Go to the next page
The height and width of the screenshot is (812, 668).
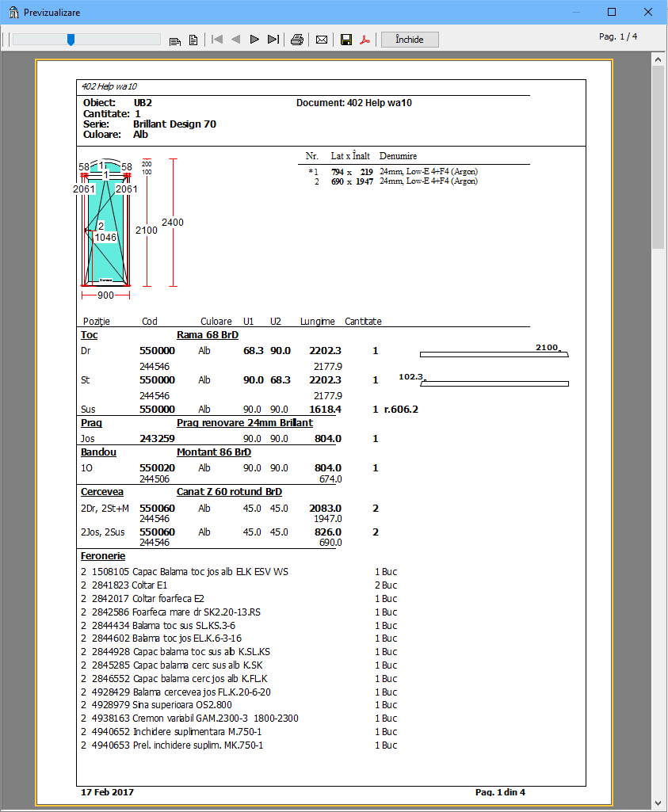254,40
